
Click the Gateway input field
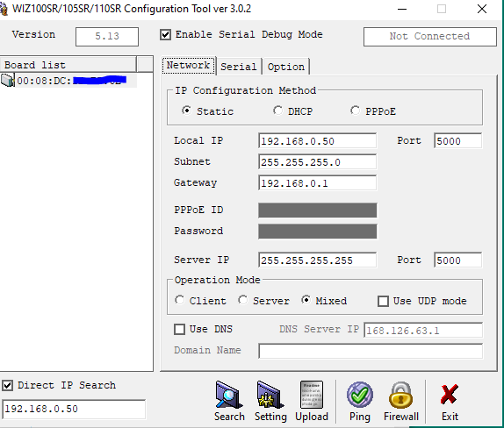(317, 183)
